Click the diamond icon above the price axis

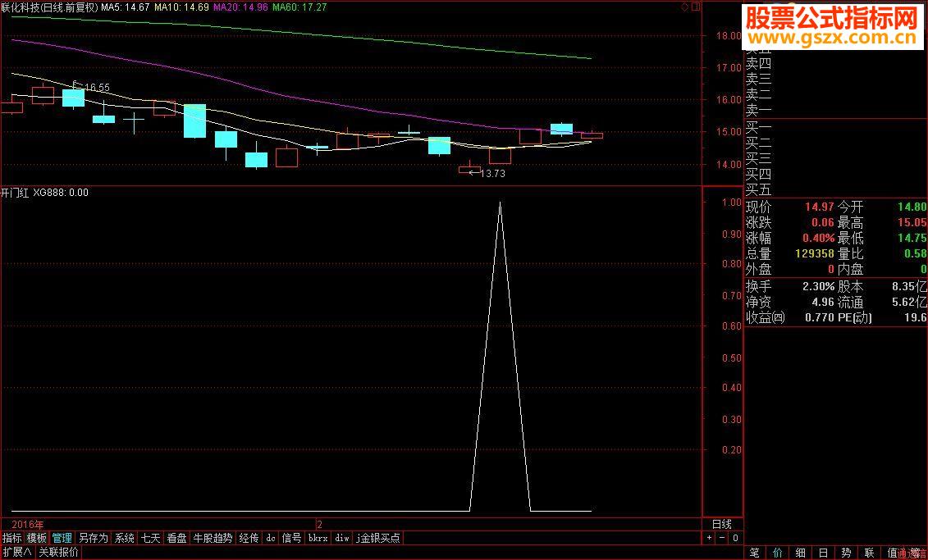click(685, 7)
